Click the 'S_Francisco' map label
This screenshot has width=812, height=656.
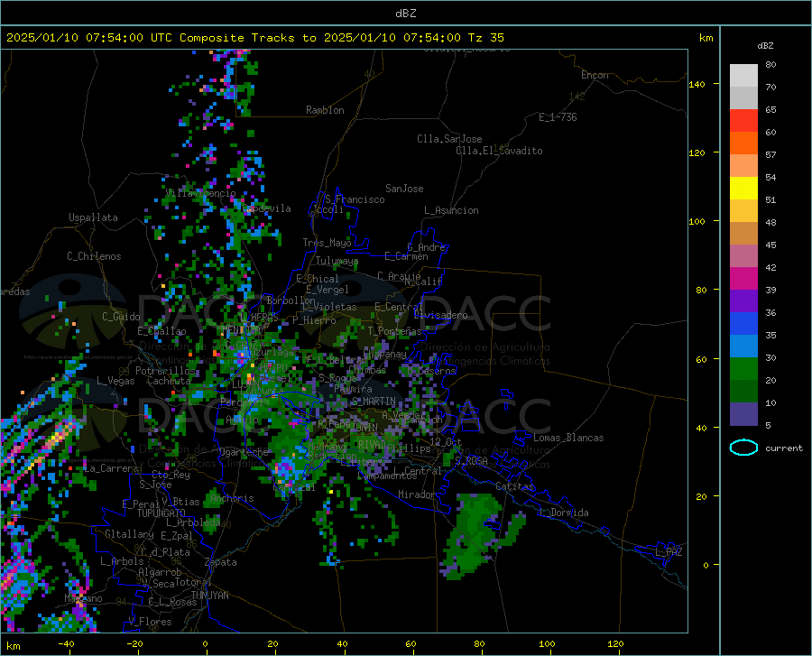click(x=355, y=199)
